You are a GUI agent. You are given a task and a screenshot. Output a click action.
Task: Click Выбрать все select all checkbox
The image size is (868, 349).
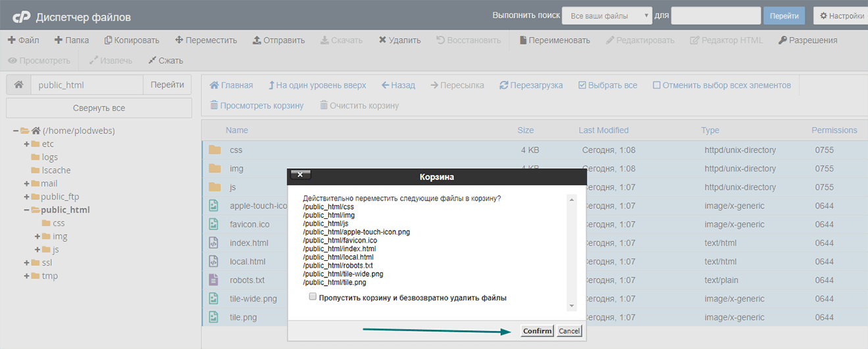(582, 85)
